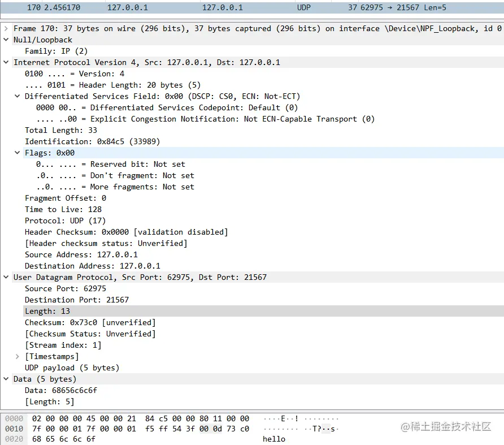Select 'Identification: 0x84c5 (33989)' field
The image size is (504, 445).
(x=93, y=141)
